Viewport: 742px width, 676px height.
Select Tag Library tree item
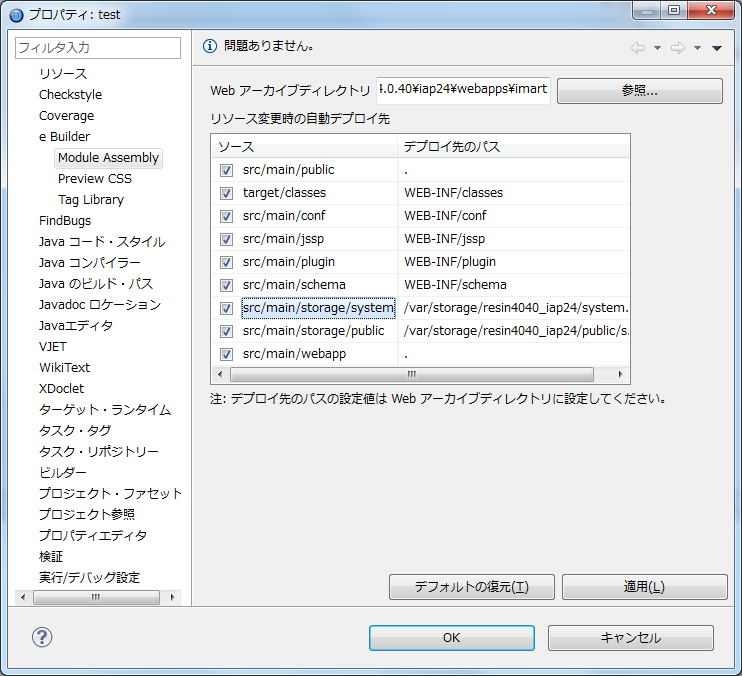[x=91, y=200]
